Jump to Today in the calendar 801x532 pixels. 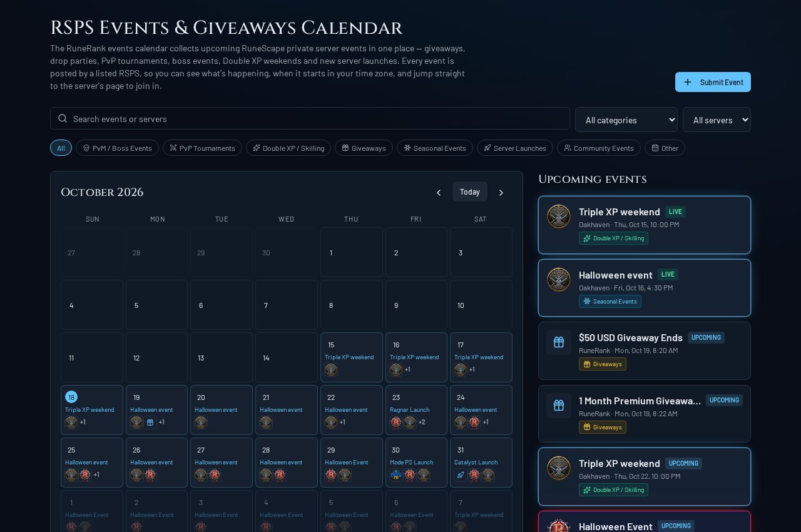coord(470,192)
